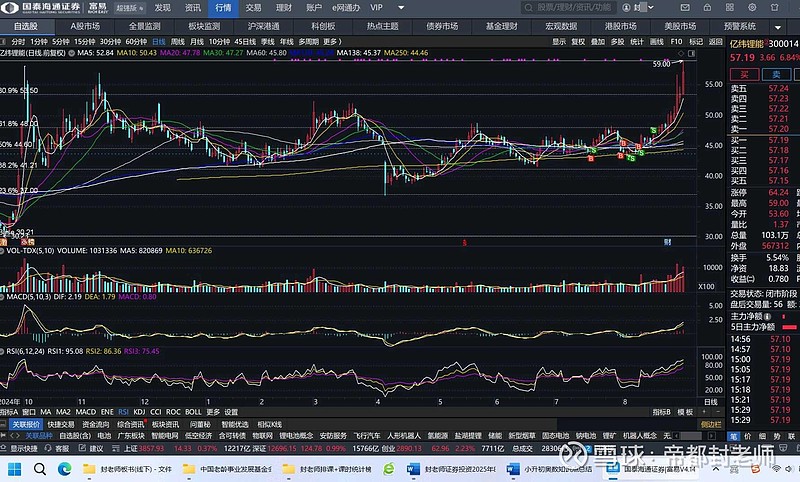Viewport: 800px width, 482px height.
Task: Toggle the KDJ indicator below chart
Action: pos(139,411)
